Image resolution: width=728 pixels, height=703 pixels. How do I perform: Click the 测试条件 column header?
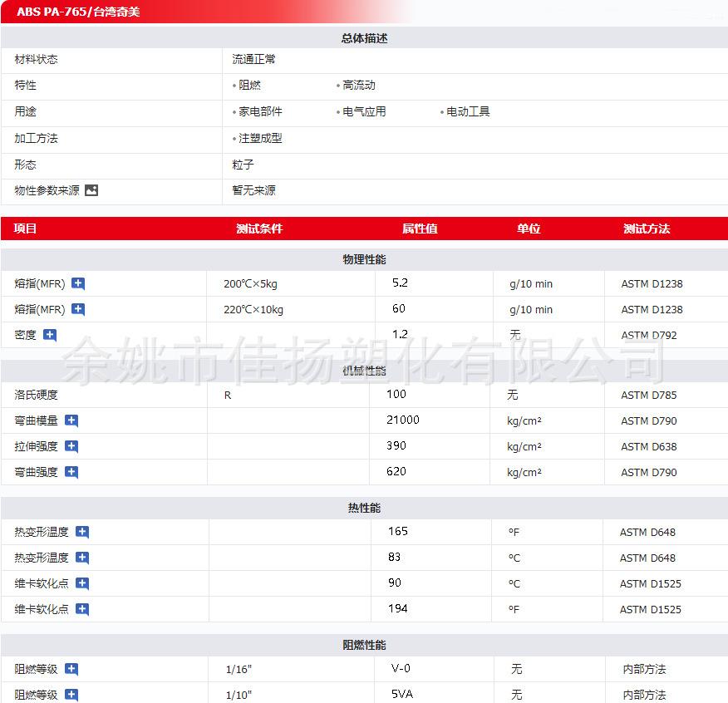259,229
